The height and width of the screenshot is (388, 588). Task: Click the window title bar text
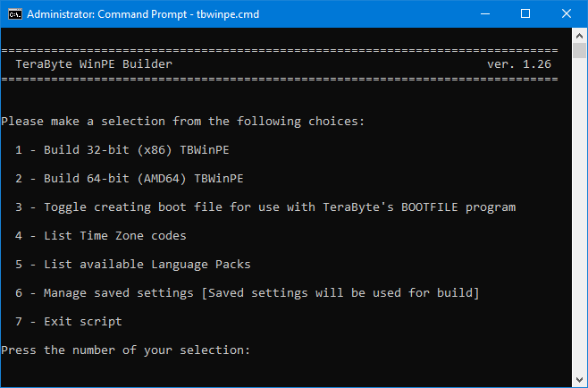143,14
